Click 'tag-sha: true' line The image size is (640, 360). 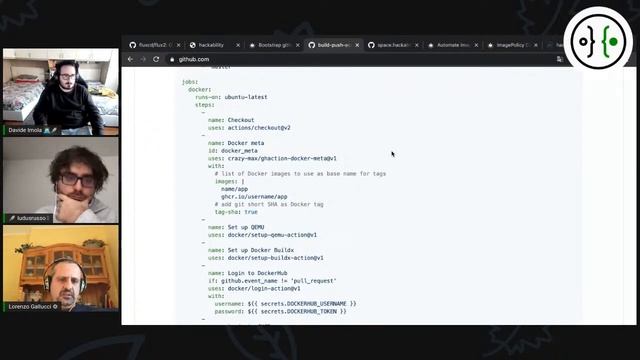(236, 212)
